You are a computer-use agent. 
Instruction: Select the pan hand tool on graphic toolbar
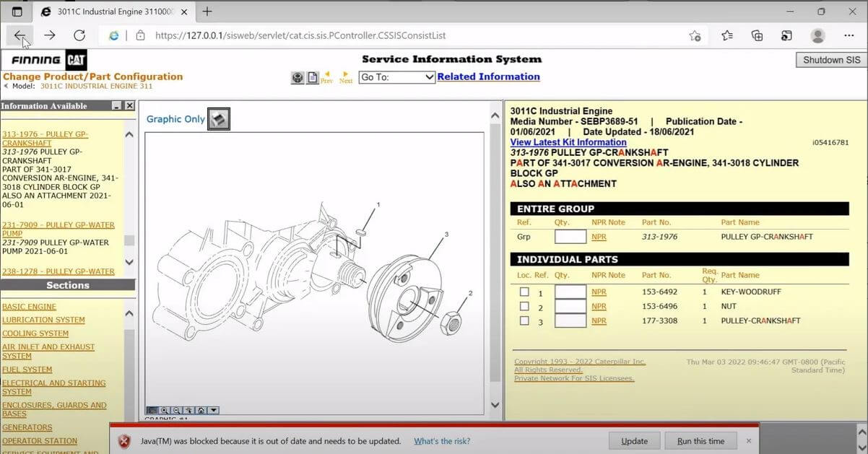coord(188,411)
